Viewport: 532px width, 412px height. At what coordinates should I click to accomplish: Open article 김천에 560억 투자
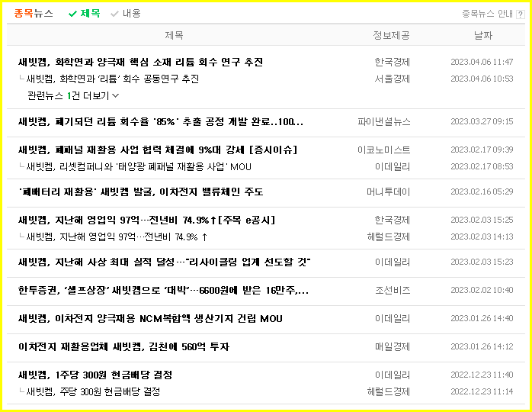point(123,347)
